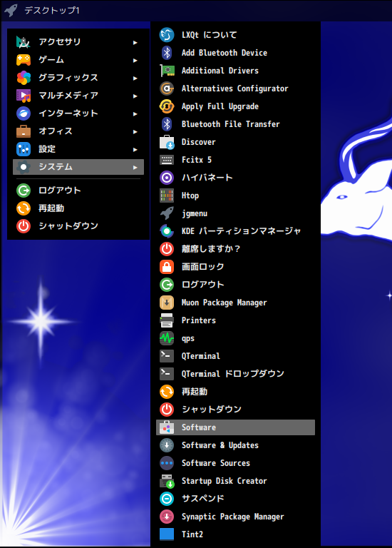Click the デスクトップ1 panel label

click(x=51, y=11)
